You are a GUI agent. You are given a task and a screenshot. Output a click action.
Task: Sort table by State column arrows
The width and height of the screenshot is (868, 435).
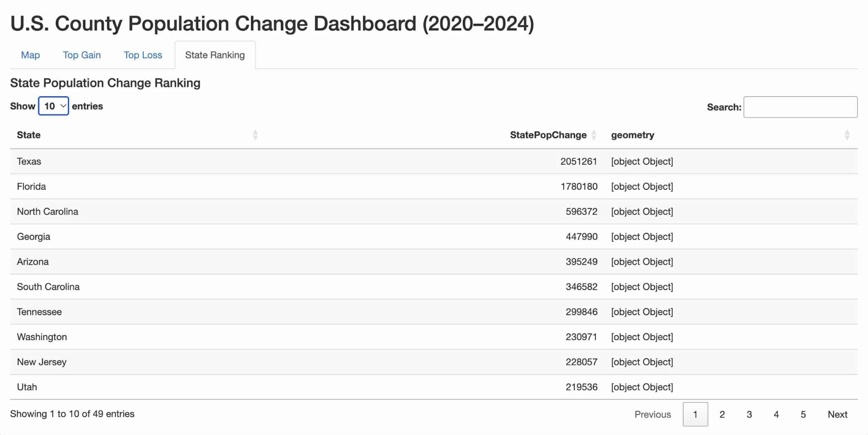point(255,135)
